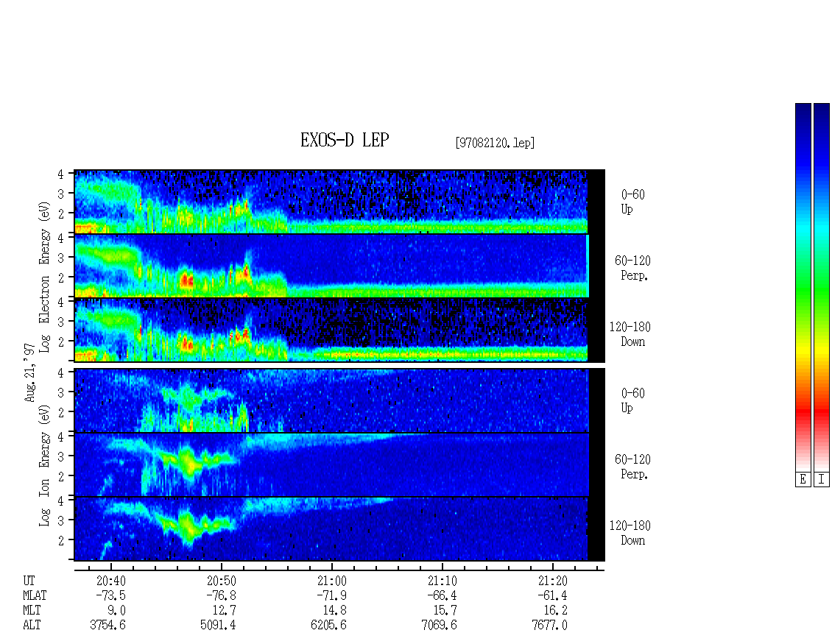832x644 pixels.
Task: Click the [97082120.lep] file name label
Action: (x=495, y=143)
